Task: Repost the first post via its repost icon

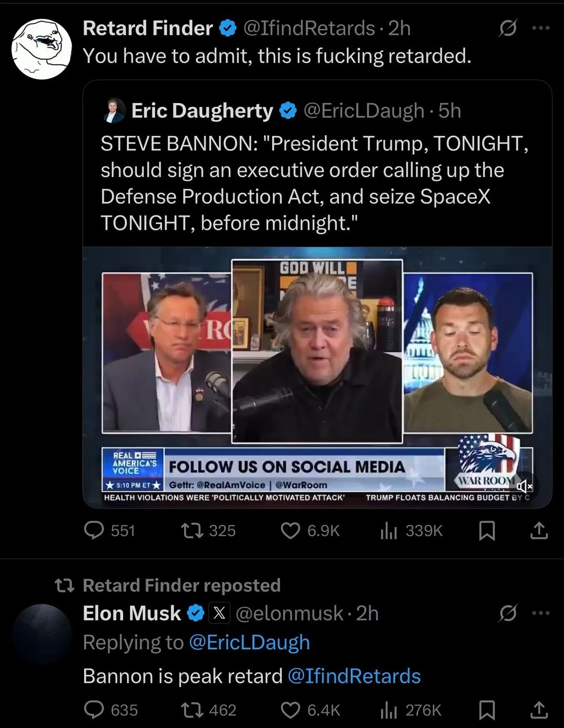Action: pos(192,530)
